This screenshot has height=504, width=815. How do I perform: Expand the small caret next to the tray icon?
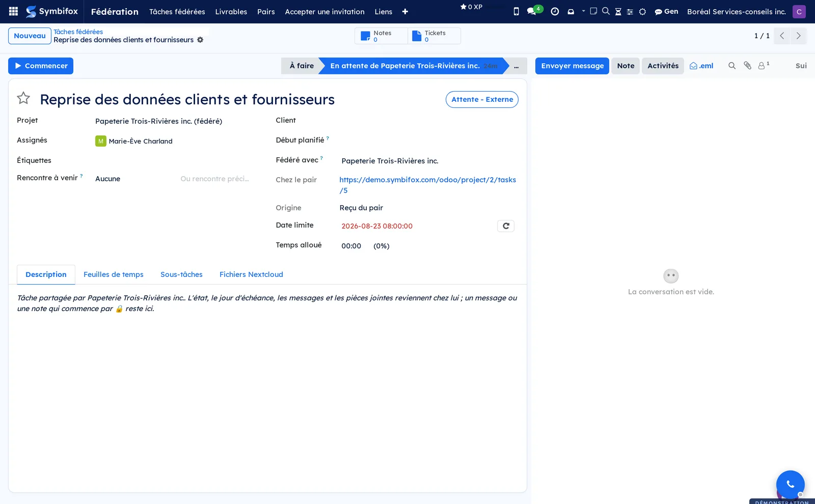coord(583,11)
